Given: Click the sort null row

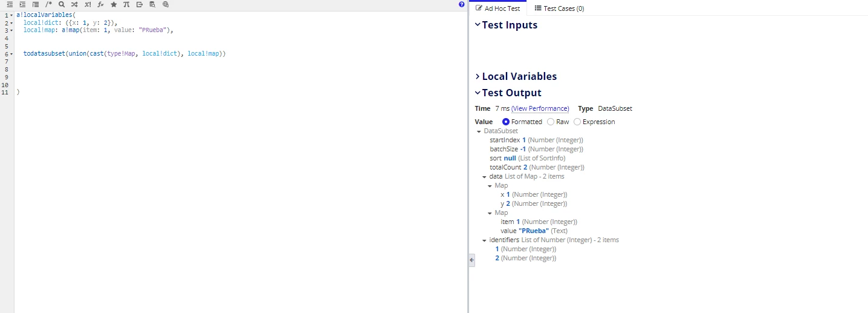Looking at the screenshot, I should (x=527, y=158).
